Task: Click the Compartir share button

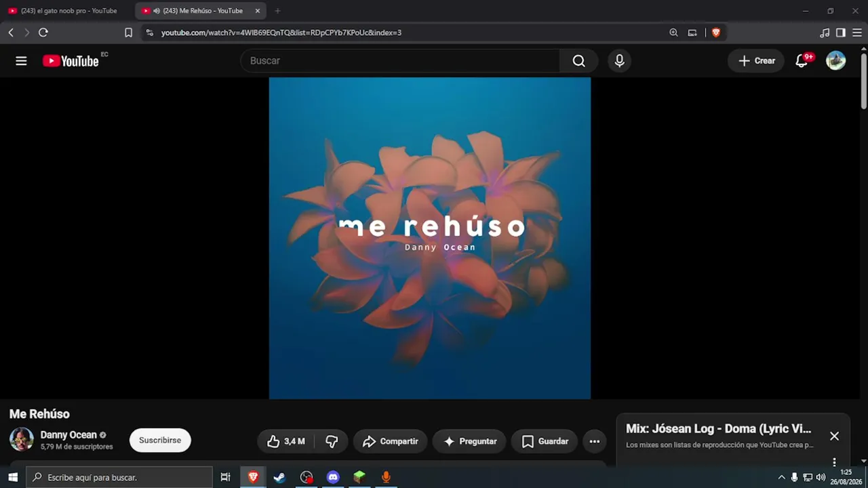Action: [390, 441]
